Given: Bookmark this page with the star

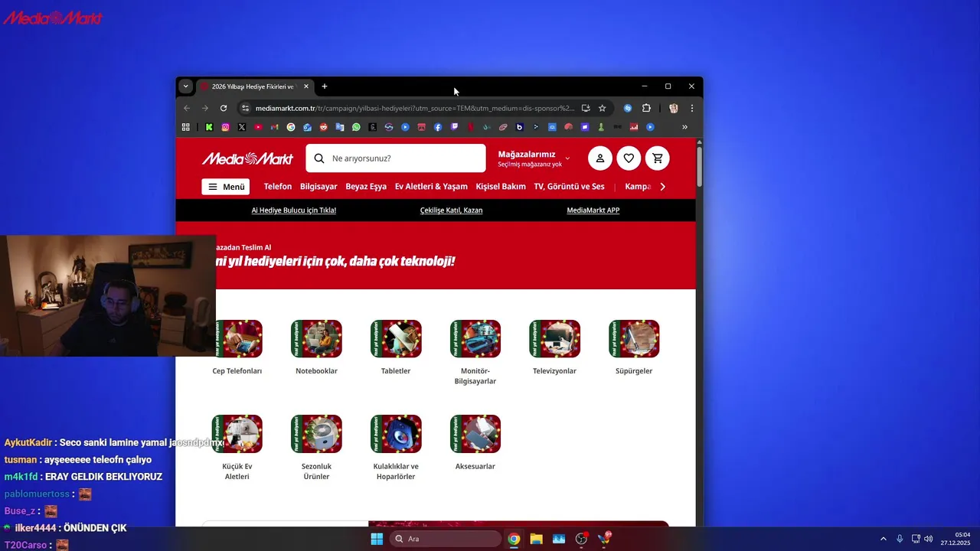Looking at the screenshot, I should tap(602, 108).
